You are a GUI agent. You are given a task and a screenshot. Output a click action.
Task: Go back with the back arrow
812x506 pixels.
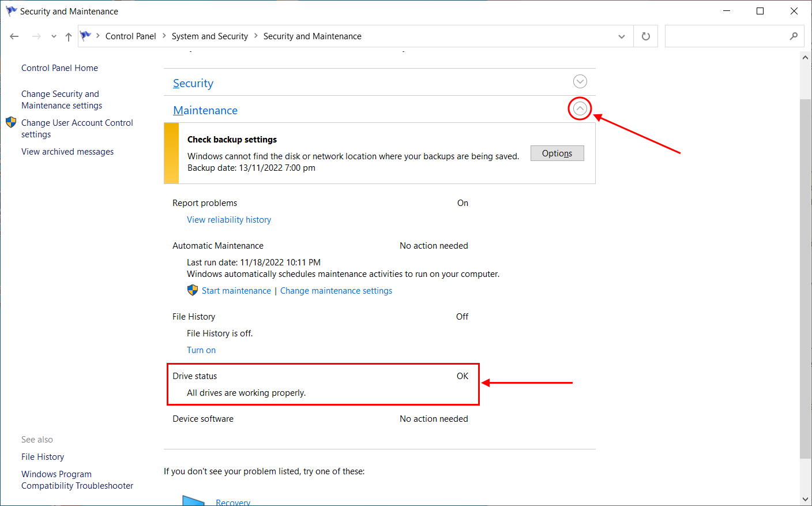click(14, 36)
